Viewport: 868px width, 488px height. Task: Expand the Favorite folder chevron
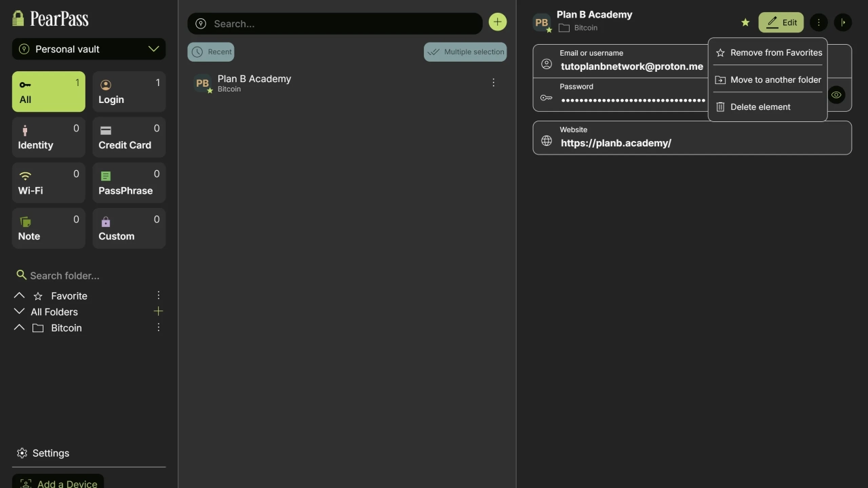pyautogui.click(x=19, y=296)
